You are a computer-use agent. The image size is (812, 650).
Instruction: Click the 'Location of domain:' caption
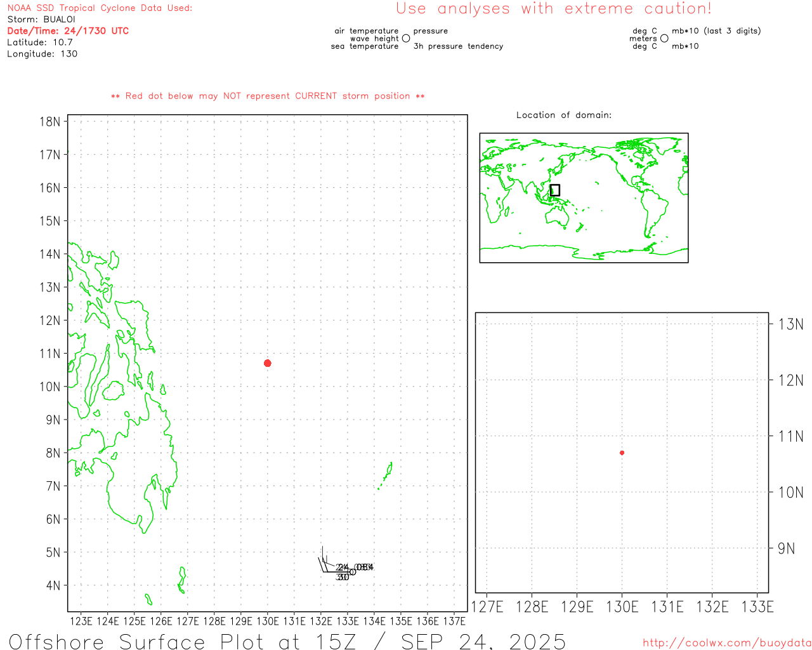[x=563, y=116]
